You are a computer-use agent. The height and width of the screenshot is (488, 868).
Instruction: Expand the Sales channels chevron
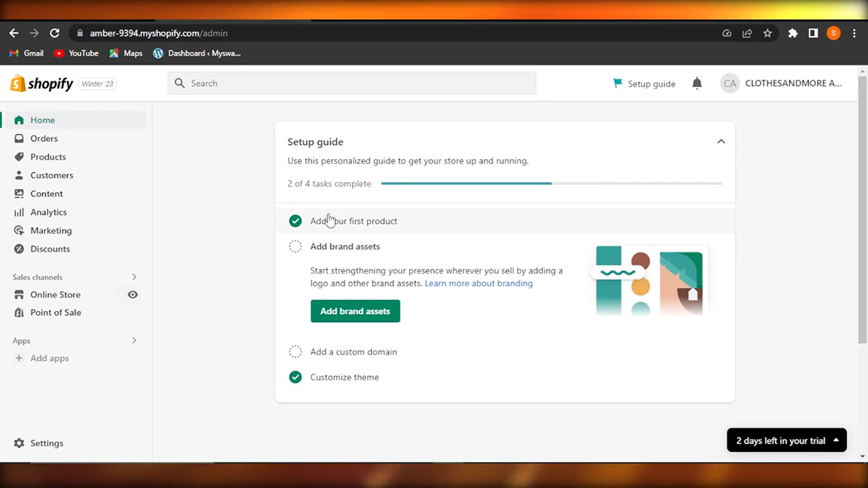[134, 277]
